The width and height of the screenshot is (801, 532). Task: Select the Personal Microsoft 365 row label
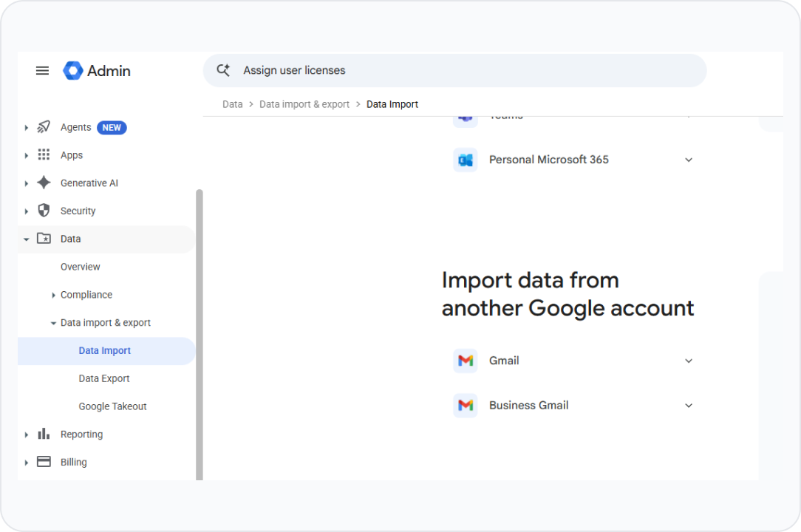[548, 160]
